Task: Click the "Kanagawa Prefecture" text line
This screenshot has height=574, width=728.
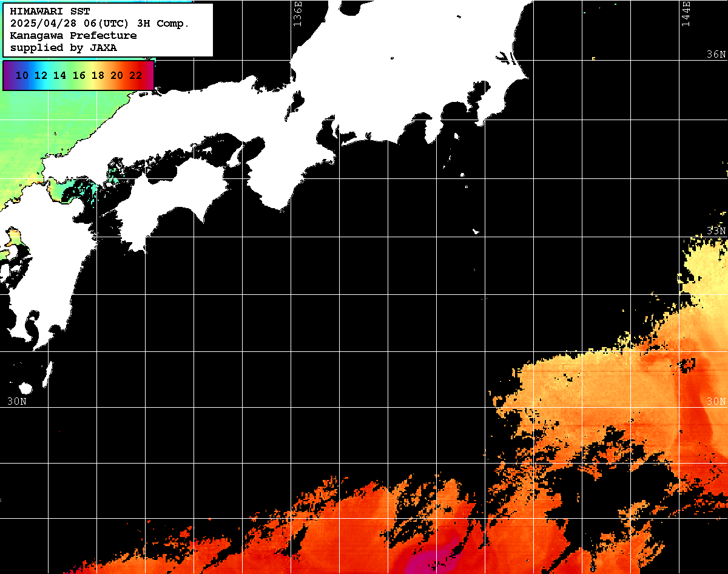Action: [x=73, y=36]
